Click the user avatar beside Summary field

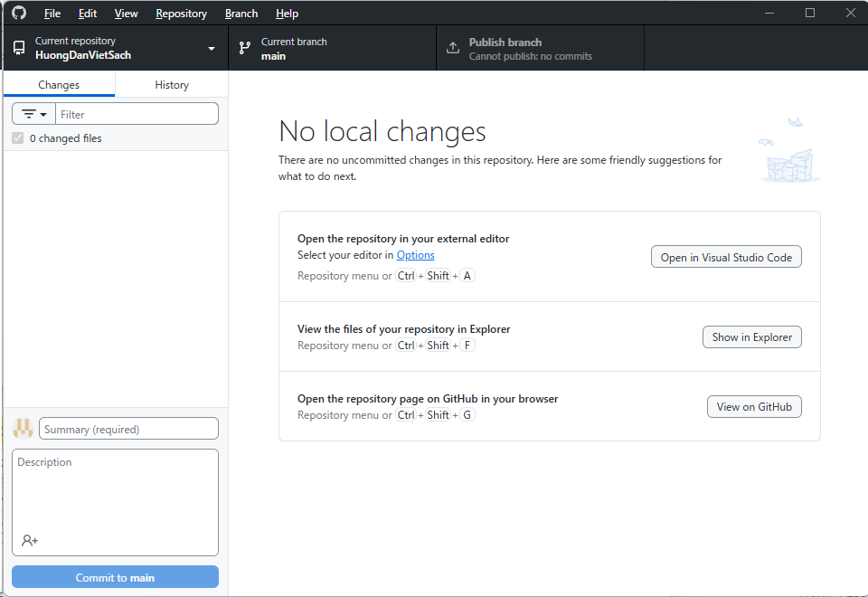tap(24, 429)
